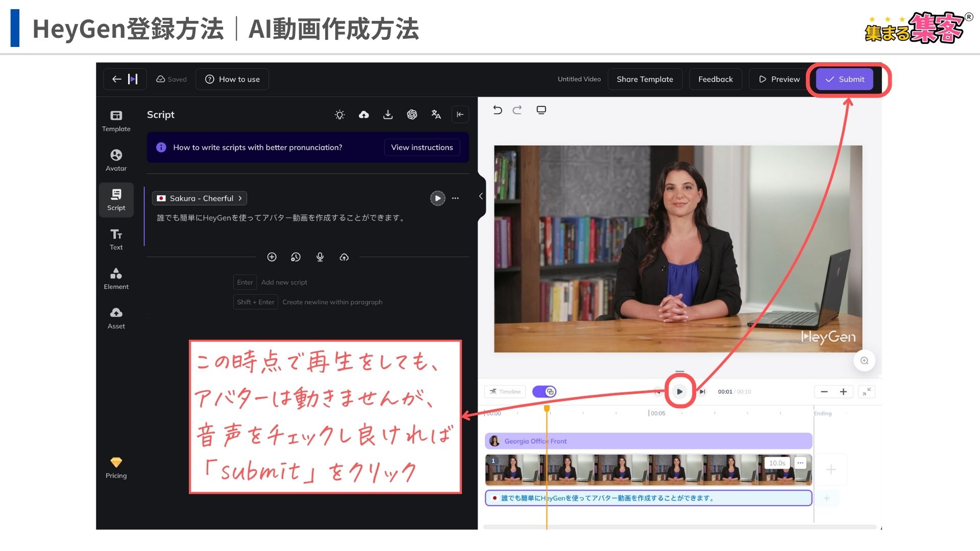Image resolution: width=980 pixels, height=551 pixels.
Task: Zoom in the timeline with plus
Action: [843, 392]
